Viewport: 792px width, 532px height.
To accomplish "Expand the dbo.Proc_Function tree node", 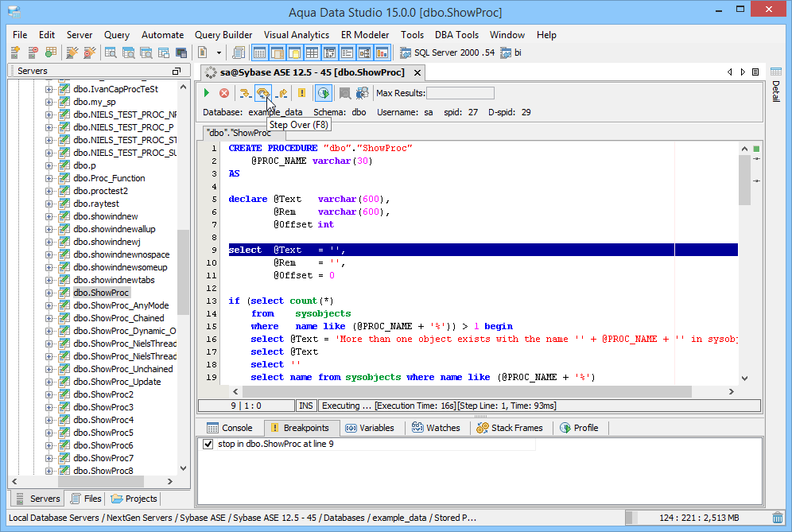I will [49, 178].
